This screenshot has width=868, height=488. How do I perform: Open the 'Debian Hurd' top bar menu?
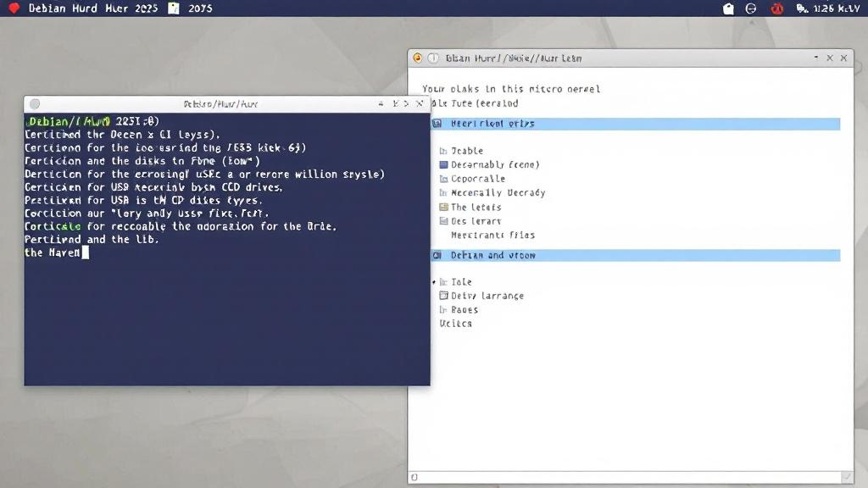point(63,8)
